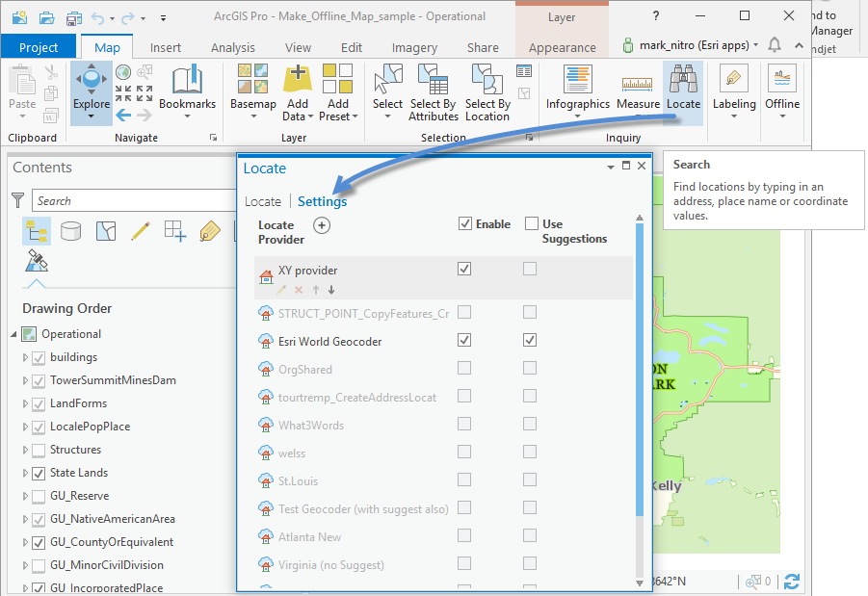
Task: Activate the Measure tool
Action: coord(638,93)
